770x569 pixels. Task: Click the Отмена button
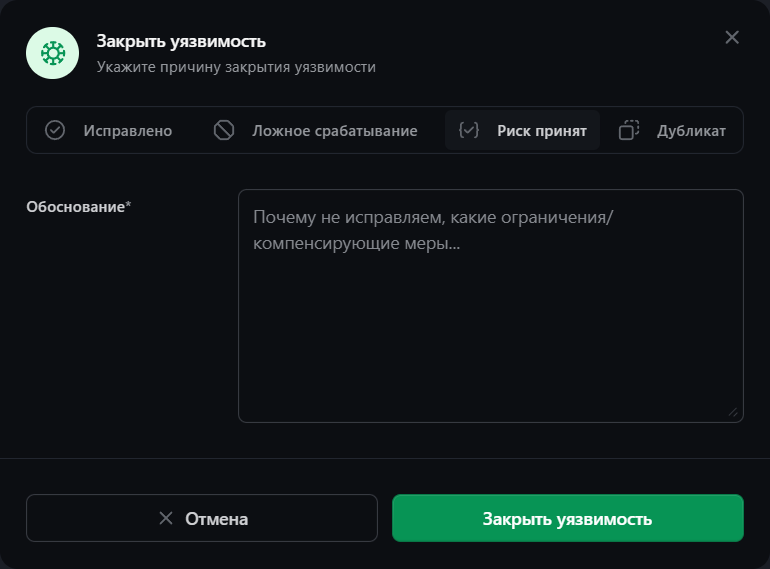202,518
